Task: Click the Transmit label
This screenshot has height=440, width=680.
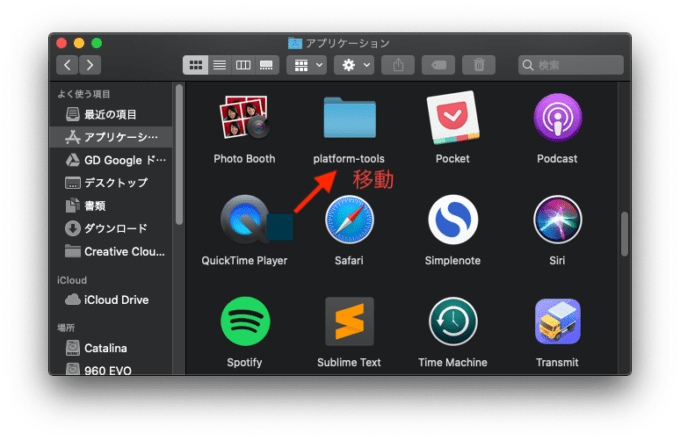Action: pos(557,362)
